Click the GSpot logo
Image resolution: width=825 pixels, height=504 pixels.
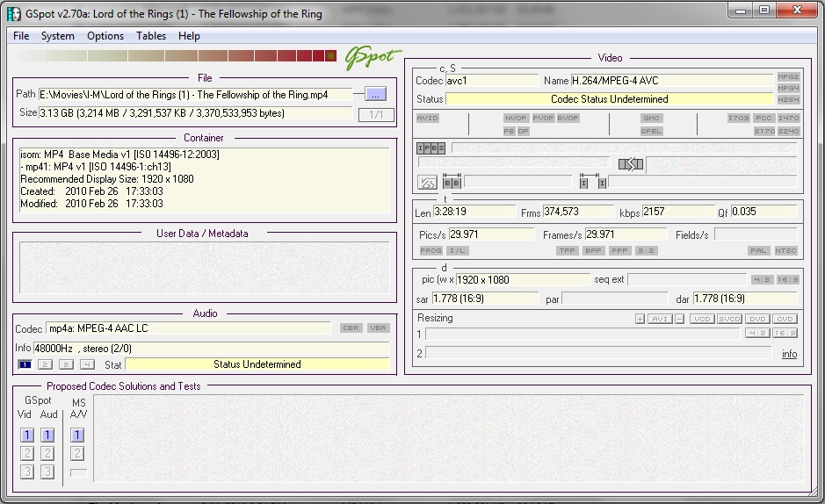pyautogui.click(x=373, y=57)
